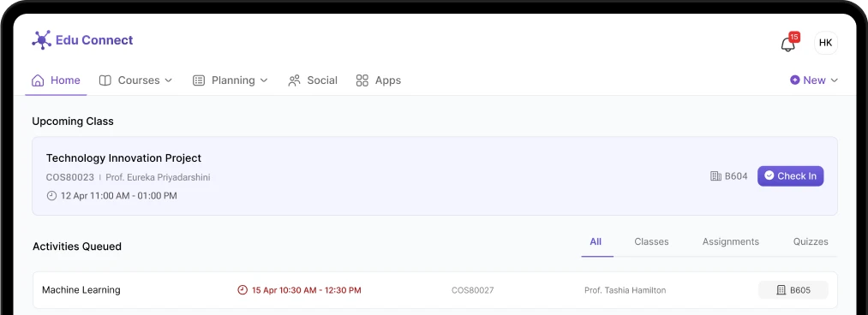The width and height of the screenshot is (868, 315).
Task: Click the Apps grid icon
Action: [x=362, y=80]
